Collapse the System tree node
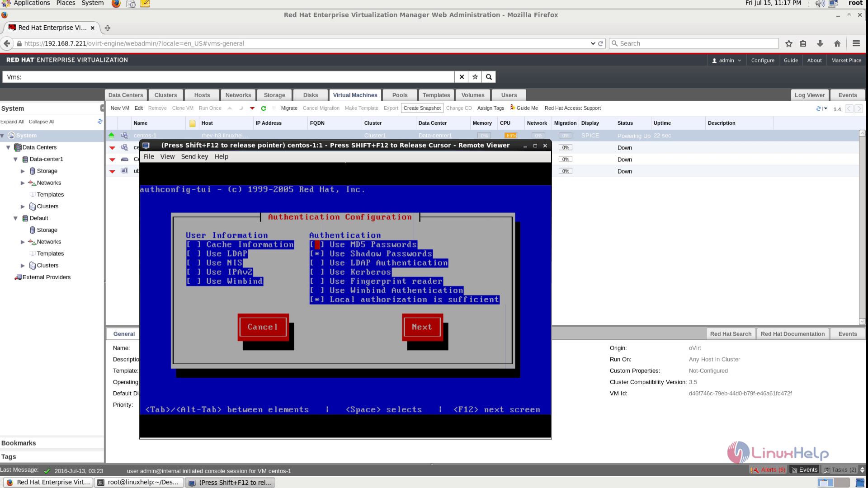 pos(3,136)
